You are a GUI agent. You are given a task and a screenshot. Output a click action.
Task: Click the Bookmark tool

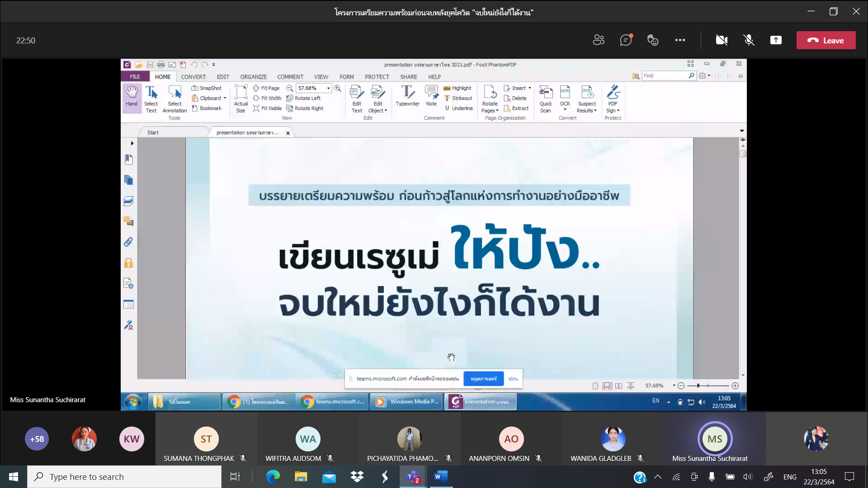[x=207, y=108]
